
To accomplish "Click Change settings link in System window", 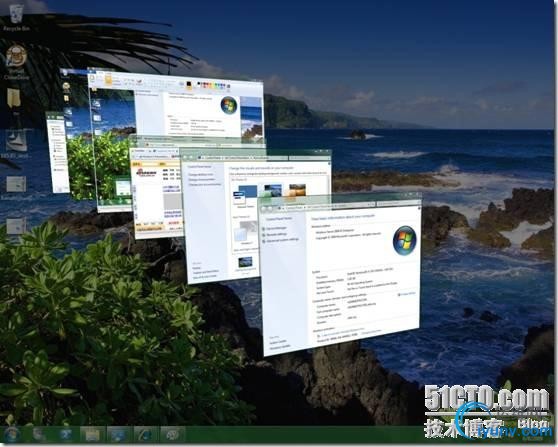I will point(406,294).
